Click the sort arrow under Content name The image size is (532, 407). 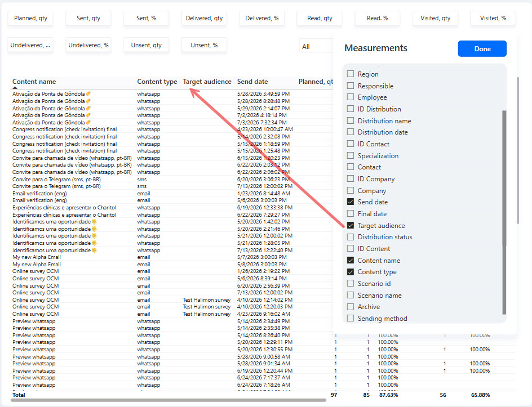tap(15, 88)
